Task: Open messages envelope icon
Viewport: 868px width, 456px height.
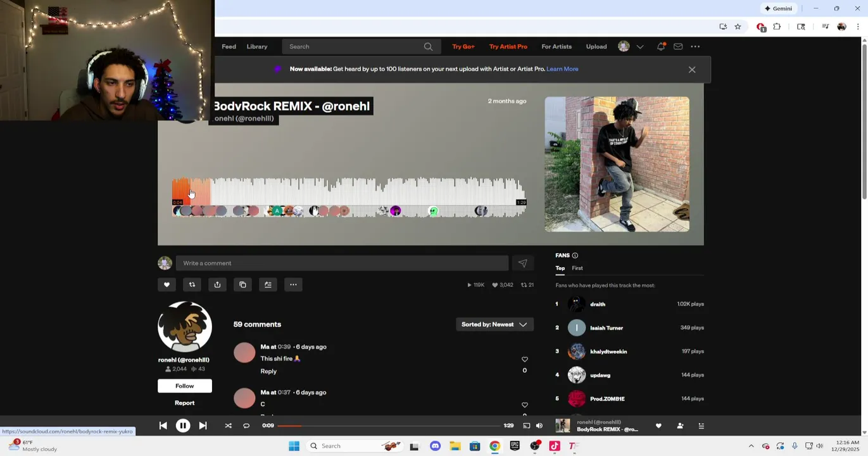Action: [678, 46]
